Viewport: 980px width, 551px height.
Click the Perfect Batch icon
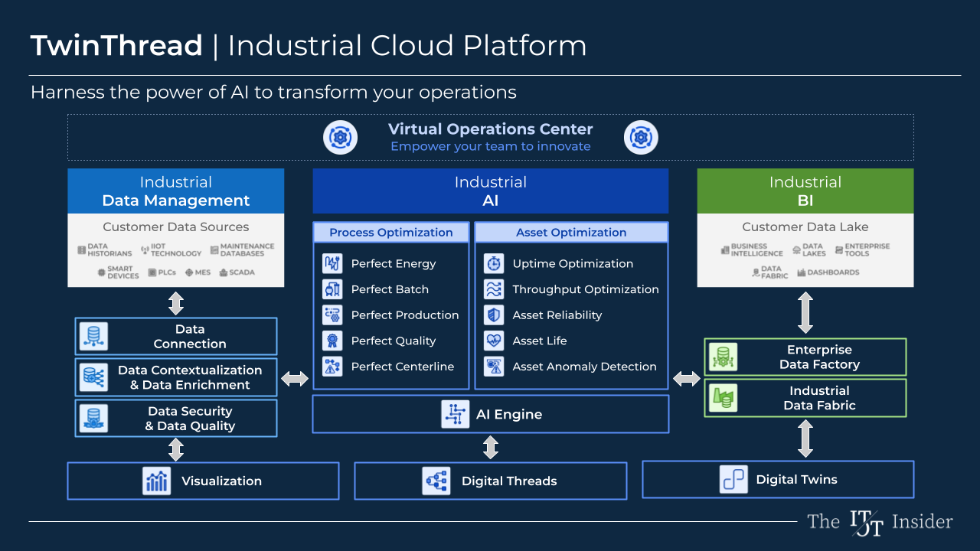[x=332, y=289]
